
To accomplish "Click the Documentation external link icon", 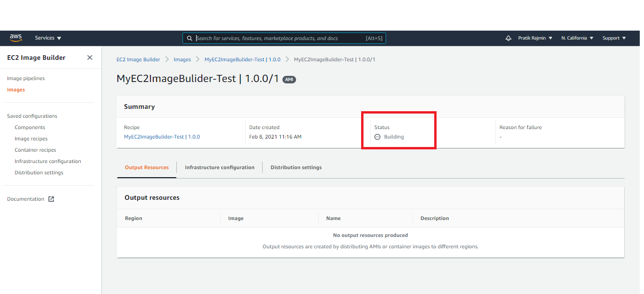I will point(51,199).
